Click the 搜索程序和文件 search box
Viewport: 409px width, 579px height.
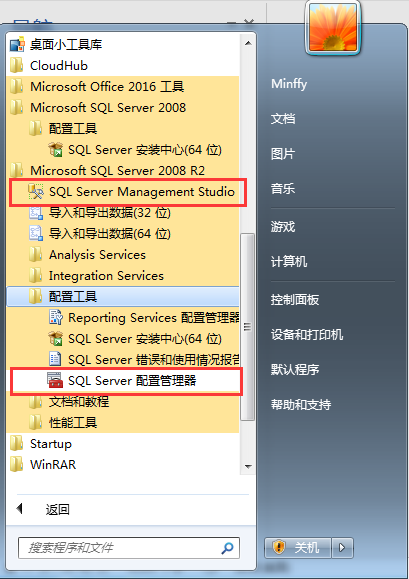point(129,547)
